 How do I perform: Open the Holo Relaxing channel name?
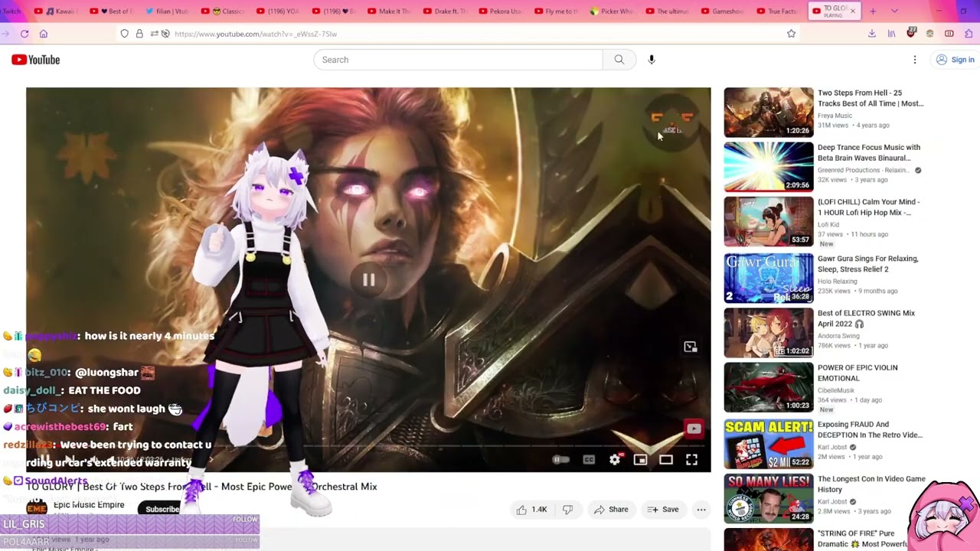click(838, 282)
